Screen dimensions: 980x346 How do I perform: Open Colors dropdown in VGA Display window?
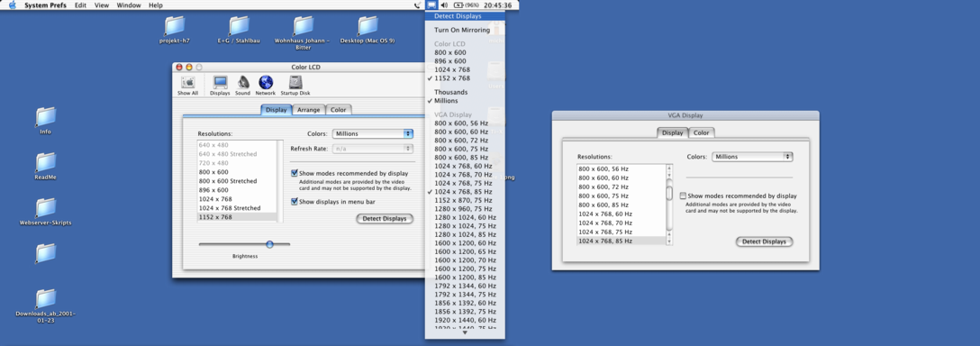coord(752,157)
